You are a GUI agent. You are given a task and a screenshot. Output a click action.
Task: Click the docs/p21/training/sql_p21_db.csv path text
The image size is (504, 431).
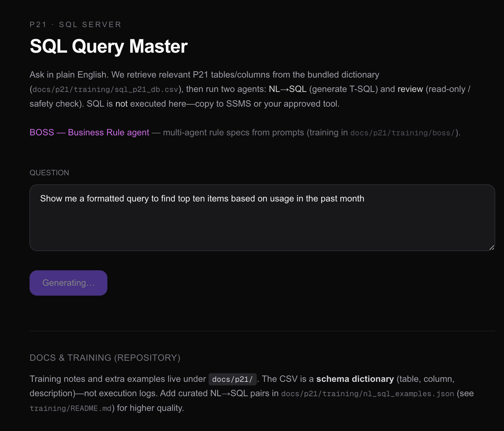[x=105, y=89]
